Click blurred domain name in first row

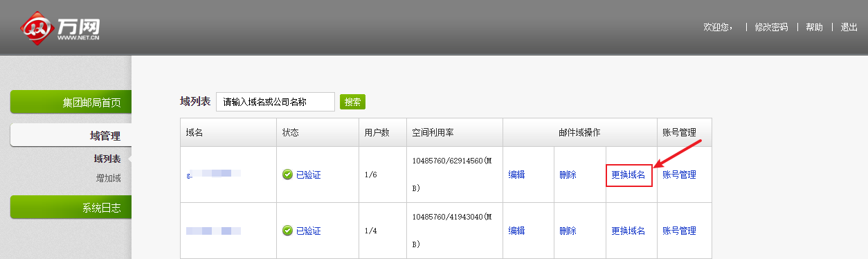(213, 174)
